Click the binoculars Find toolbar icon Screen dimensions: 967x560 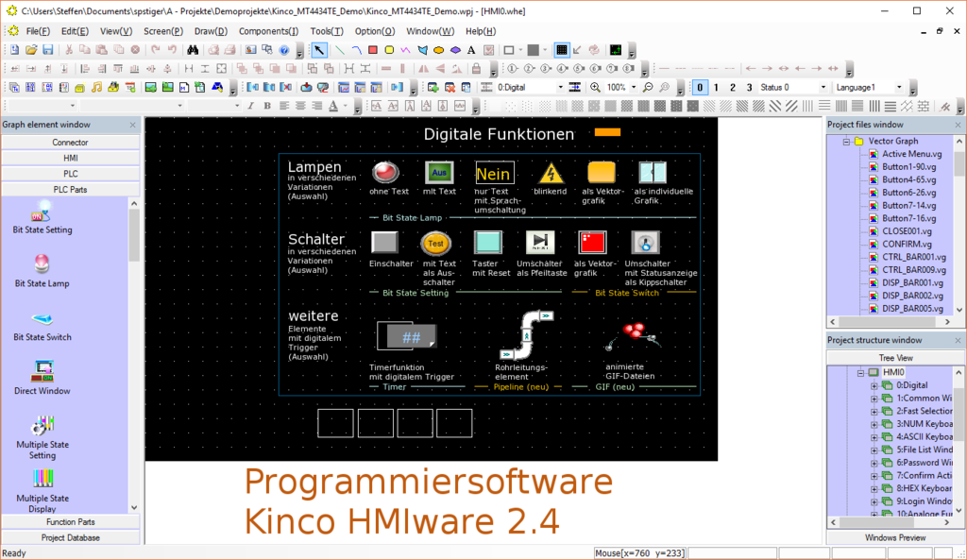pos(194,48)
